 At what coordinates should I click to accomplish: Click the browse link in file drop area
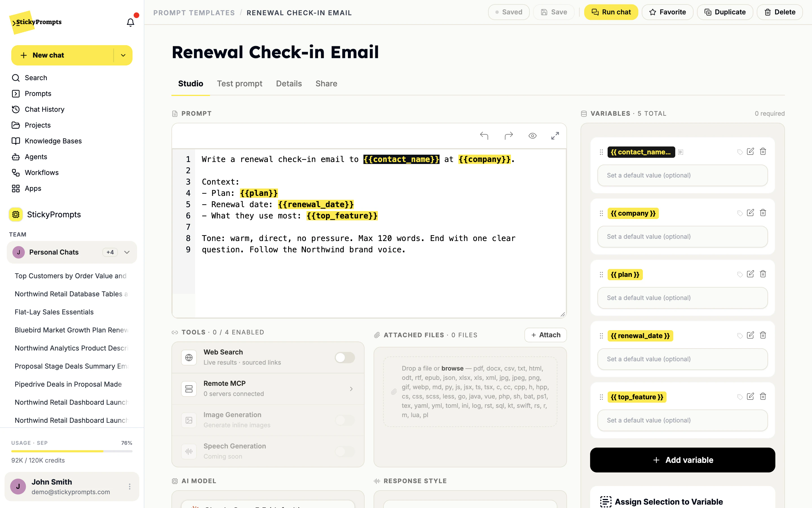[452, 368]
